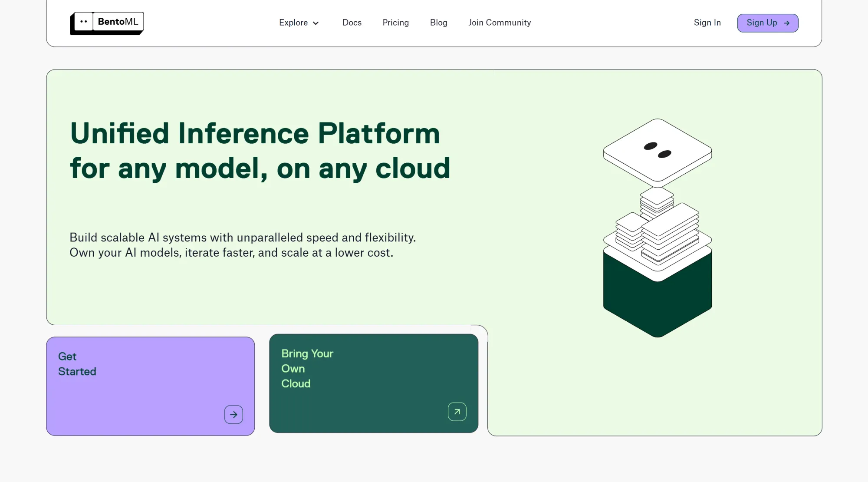This screenshot has height=482, width=868.
Task: Open the Docs navigation item
Action: (352, 22)
